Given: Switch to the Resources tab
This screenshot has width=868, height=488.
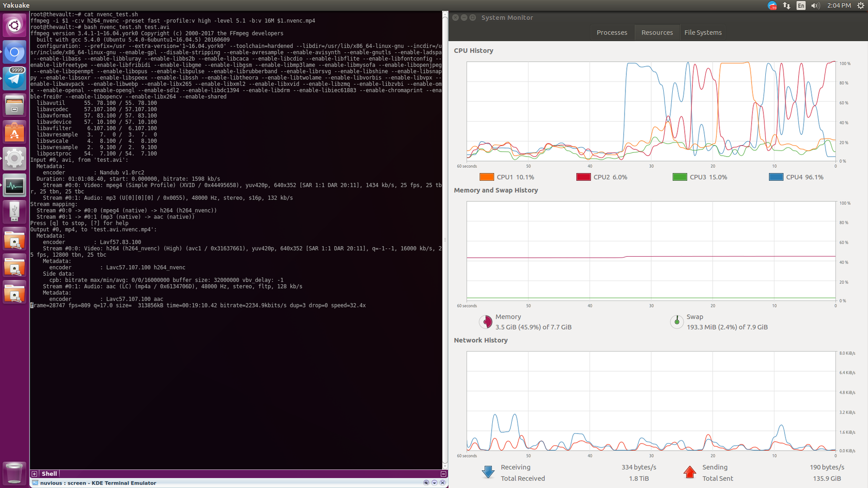Looking at the screenshot, I should [x=657, y=32].
